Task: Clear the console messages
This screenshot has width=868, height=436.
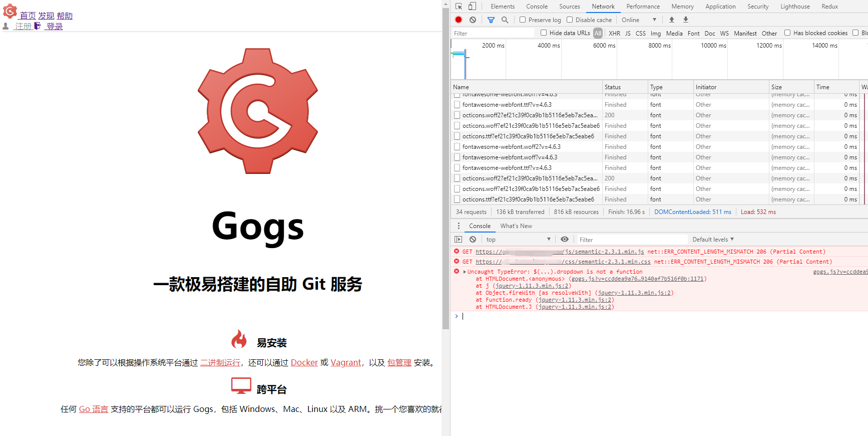Action: click(473, 240)
